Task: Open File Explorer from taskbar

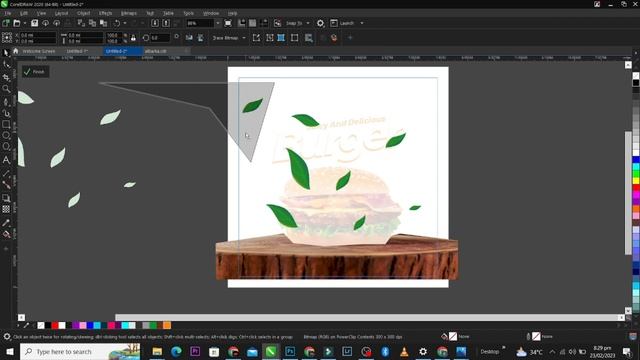Action: (x=157, y=351)
